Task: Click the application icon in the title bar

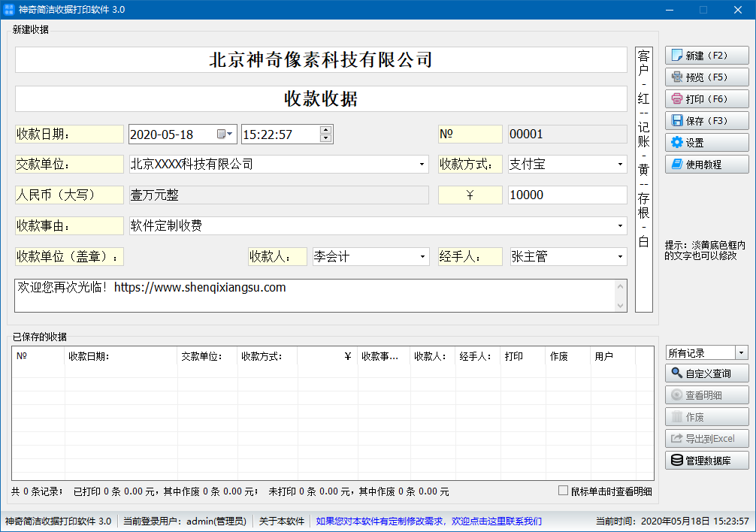Action: pyautogui.click(x=11, y=10)
